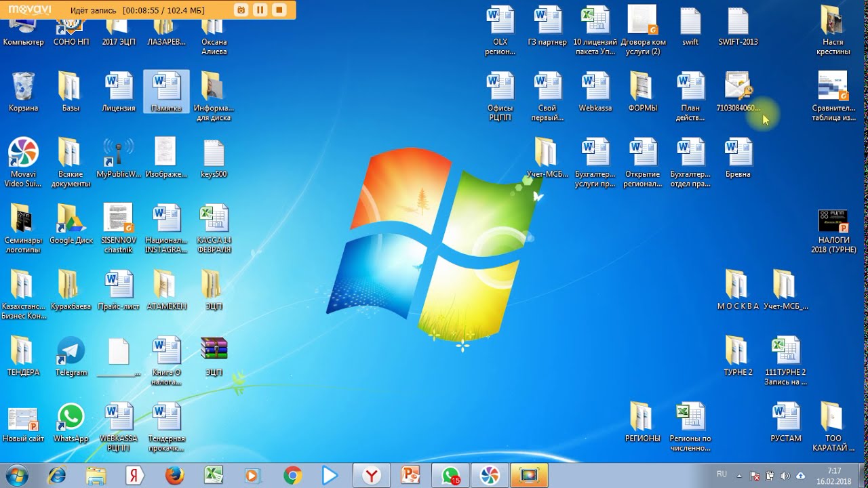Screen dimensions: 868x488
Task: Open the ФОРМЫ folder
Action: 642,91
